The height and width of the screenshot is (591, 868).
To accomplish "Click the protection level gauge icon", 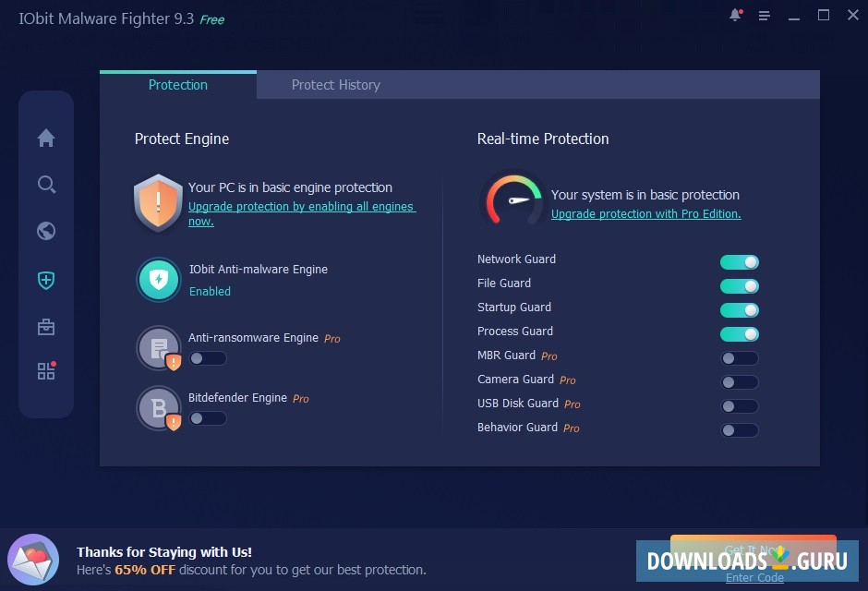I will pos(512,199).
